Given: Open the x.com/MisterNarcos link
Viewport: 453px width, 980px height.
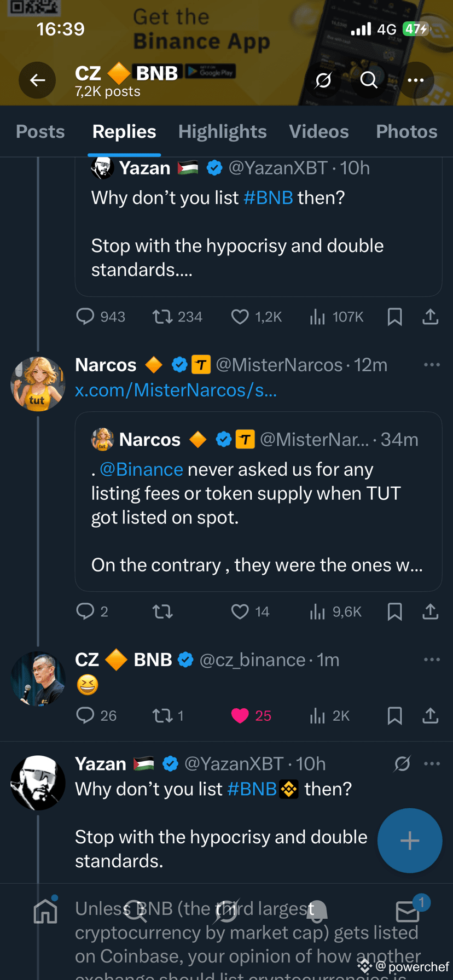Looking at the screenshot, I should [x=176, y=389].
